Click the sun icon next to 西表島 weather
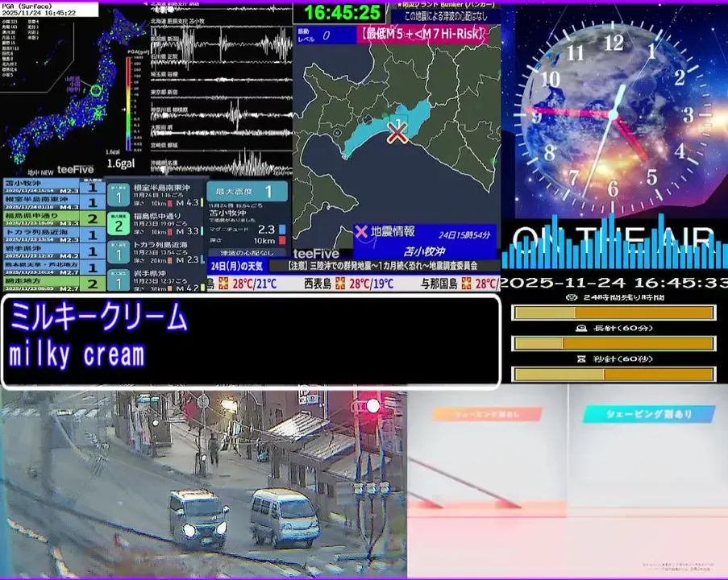This screenshot has width=728, height=580. pos(340,283)
